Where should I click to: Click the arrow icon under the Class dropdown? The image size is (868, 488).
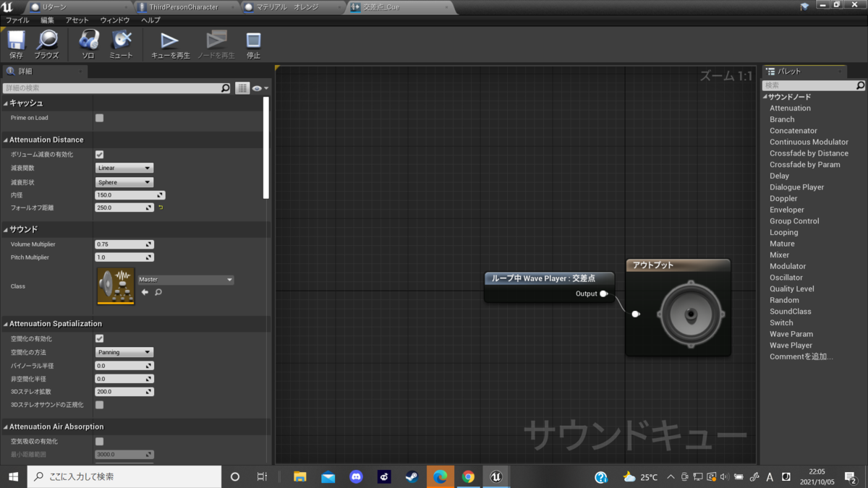pos(145,292)
